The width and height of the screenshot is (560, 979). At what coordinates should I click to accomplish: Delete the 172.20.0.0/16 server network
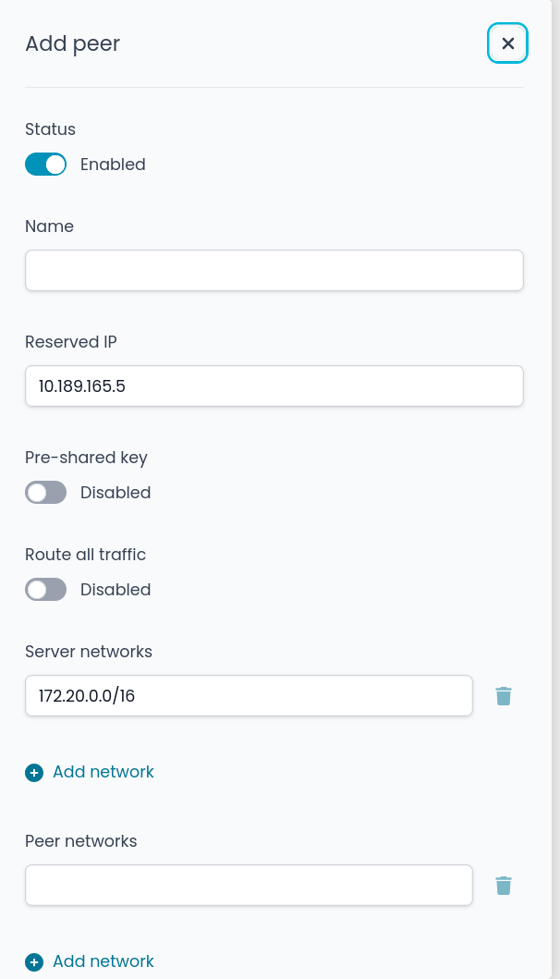(504, 696)
